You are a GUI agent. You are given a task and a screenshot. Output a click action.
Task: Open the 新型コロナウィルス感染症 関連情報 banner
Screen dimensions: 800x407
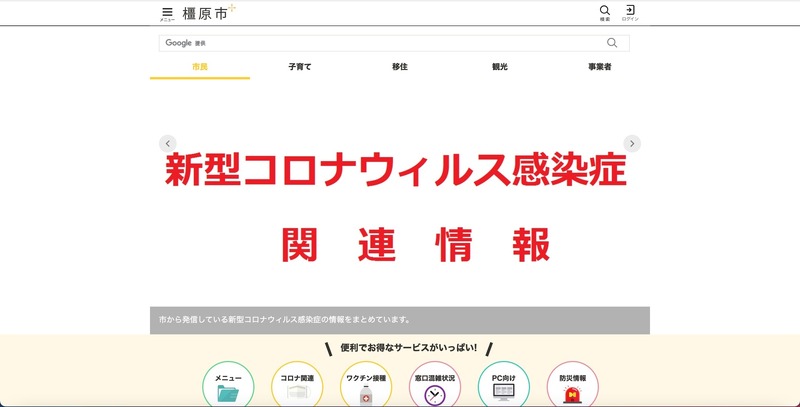pyautogui.click(x=400, y=205)
